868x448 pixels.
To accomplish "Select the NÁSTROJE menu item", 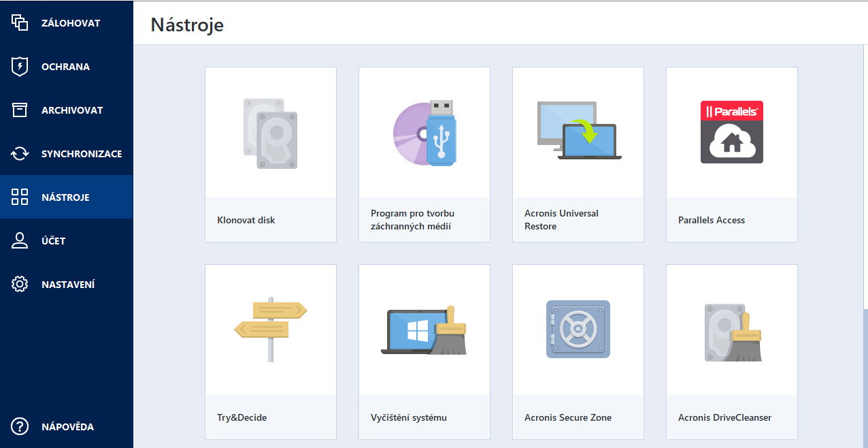I will (65, 197).
